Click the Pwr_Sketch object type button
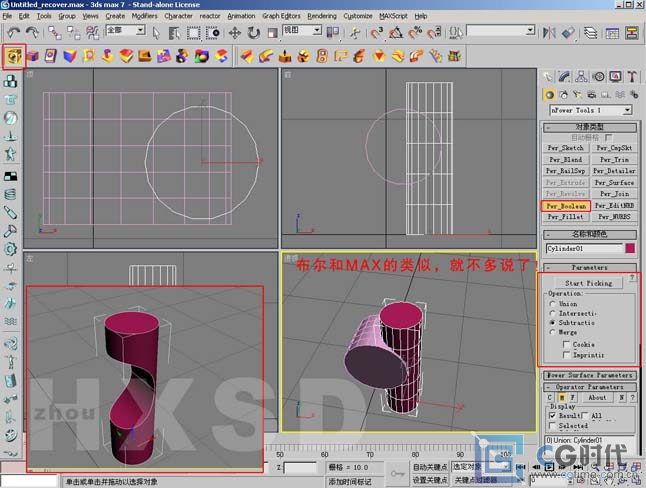Image resolution: width=646 pixels, height=488 pixels. (566, 148)
